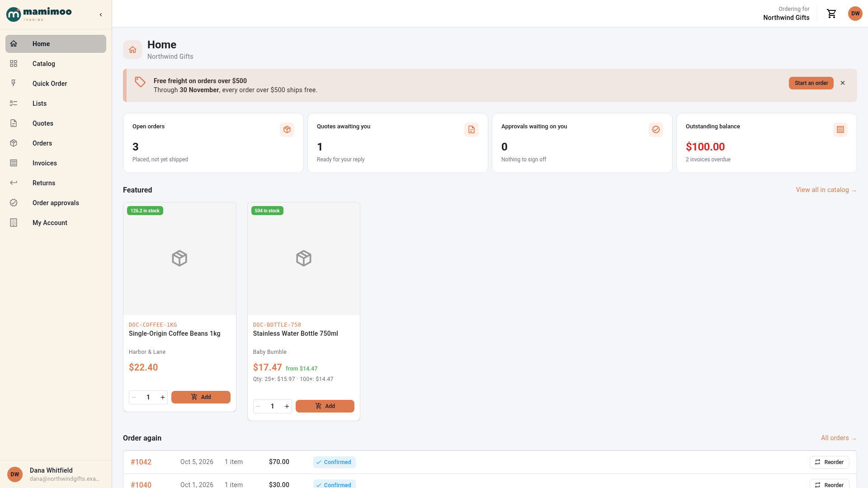Click the Start an order button
Viewport: 868px width, 488px height.
(x=811, y=83)
